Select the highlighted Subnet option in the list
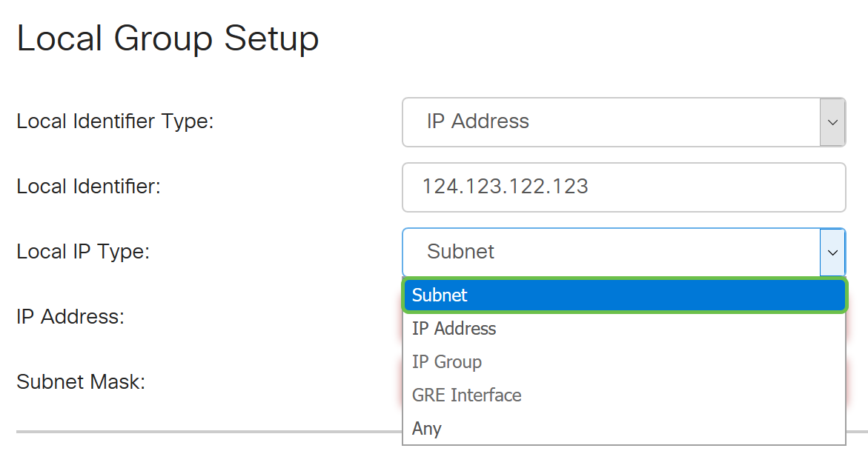 (x=624, y=295)
